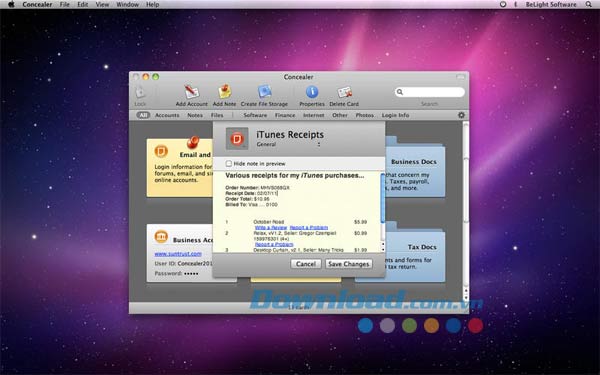Click the Order Number line in note
This screenshot has height=375, width=600.
point(258,188)
